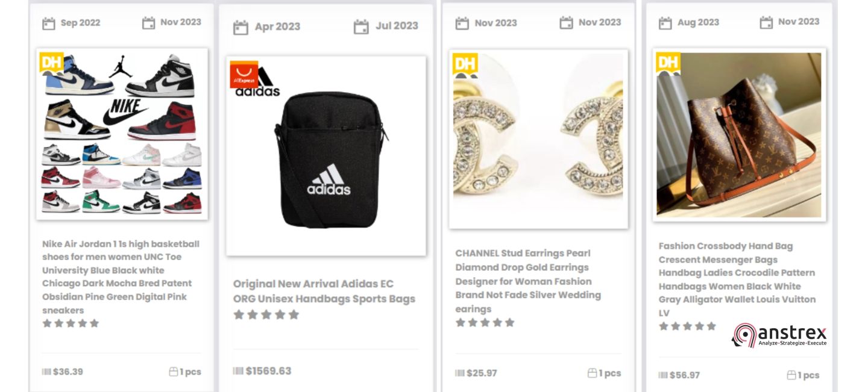Image resolution: width=868 pixels, height=392 pixels.
Task: Click the DH badge on Nike sneakers card
Action: (52, 62)
